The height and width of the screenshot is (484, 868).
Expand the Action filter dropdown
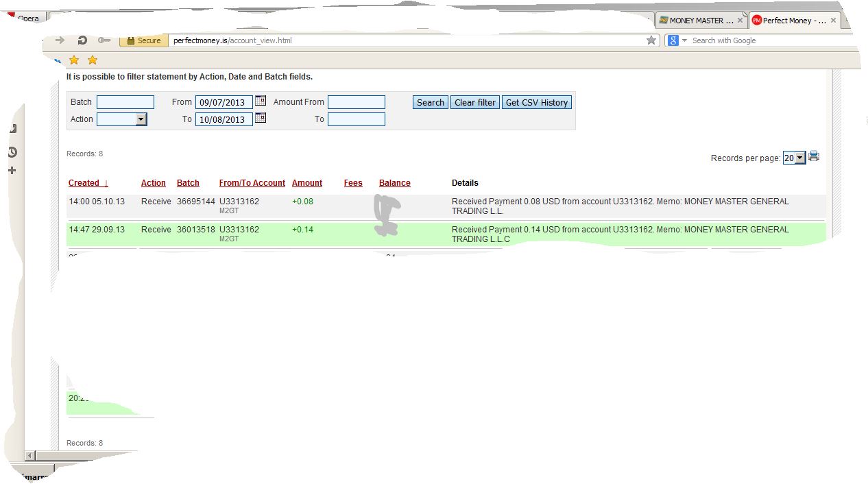(141, 119)
